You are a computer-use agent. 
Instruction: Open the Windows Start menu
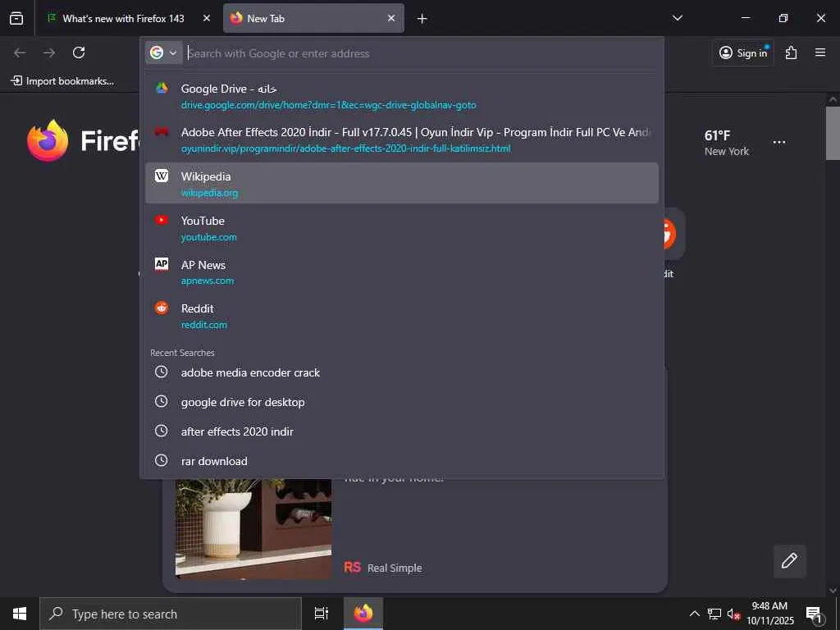tap(20, 614)
